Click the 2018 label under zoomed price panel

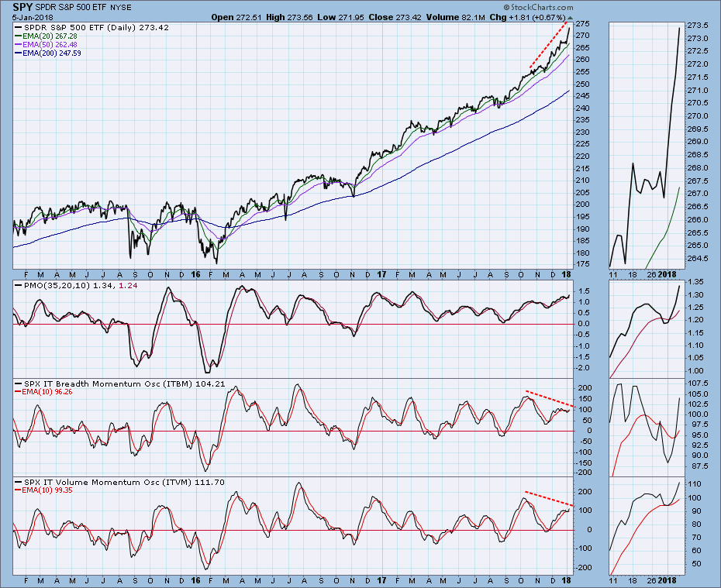pyautogui.click(x=668, y=275)
